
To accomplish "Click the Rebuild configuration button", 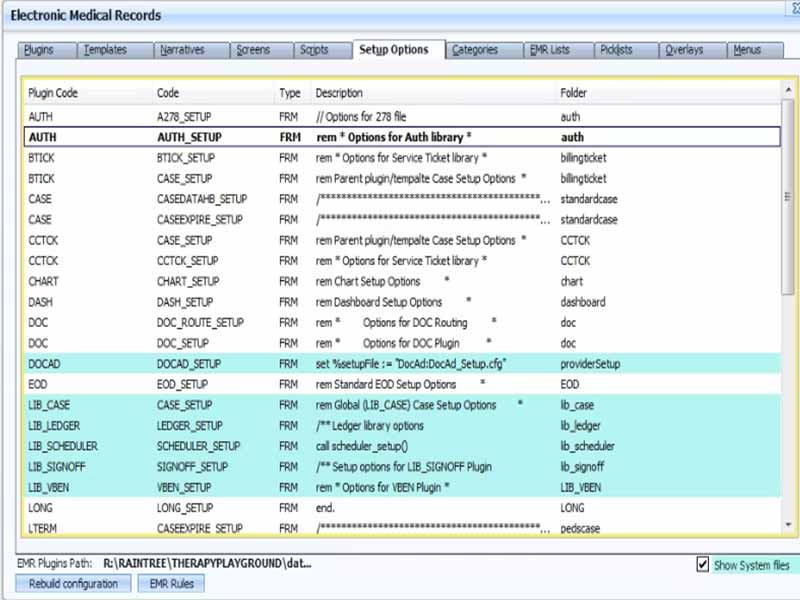I will [x=73, y=584].
